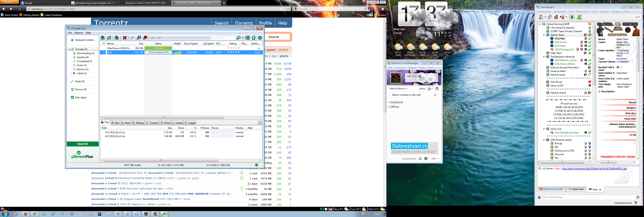The height and width of the screenshot is (217, 644).
Task: Go back with Firefox back arrow
Action: click(4, 9)
